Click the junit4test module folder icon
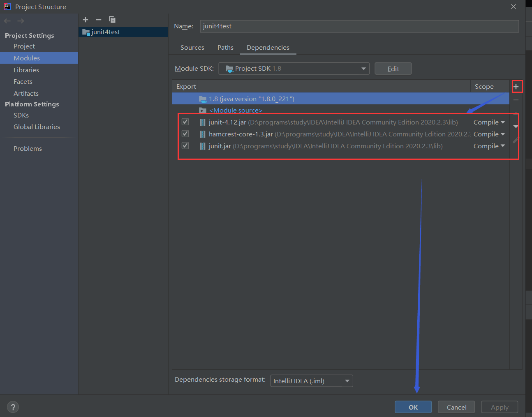 point(86,32)
